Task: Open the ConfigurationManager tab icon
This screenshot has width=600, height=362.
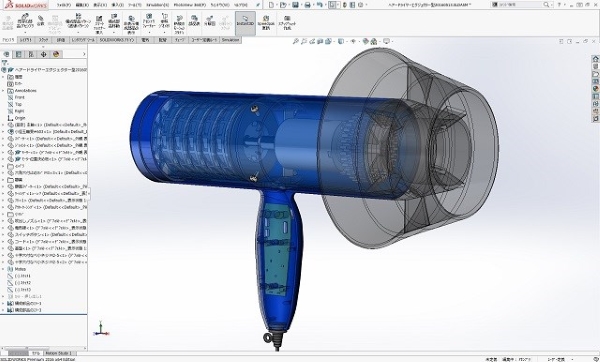Action: (31, 54)
